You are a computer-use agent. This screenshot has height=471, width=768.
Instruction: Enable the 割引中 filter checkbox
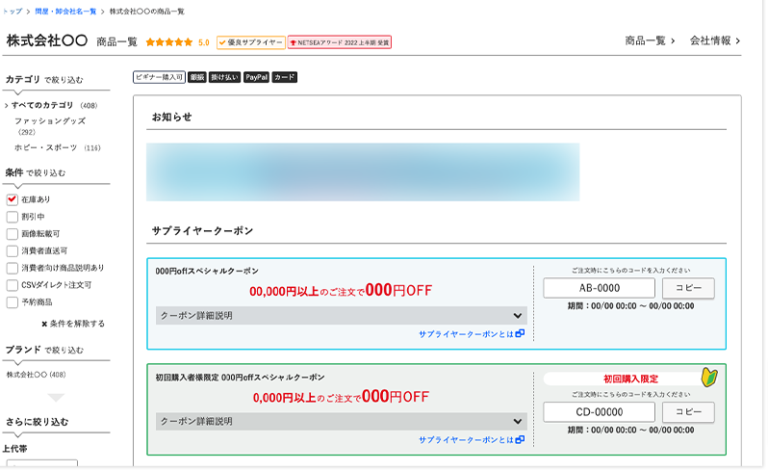point(12,216)
